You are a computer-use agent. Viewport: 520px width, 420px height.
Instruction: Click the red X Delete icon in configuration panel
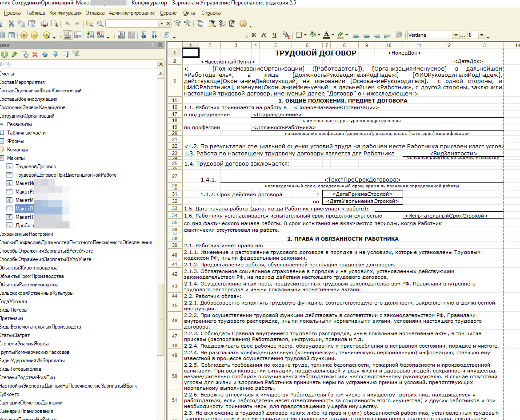click(35, 54)
